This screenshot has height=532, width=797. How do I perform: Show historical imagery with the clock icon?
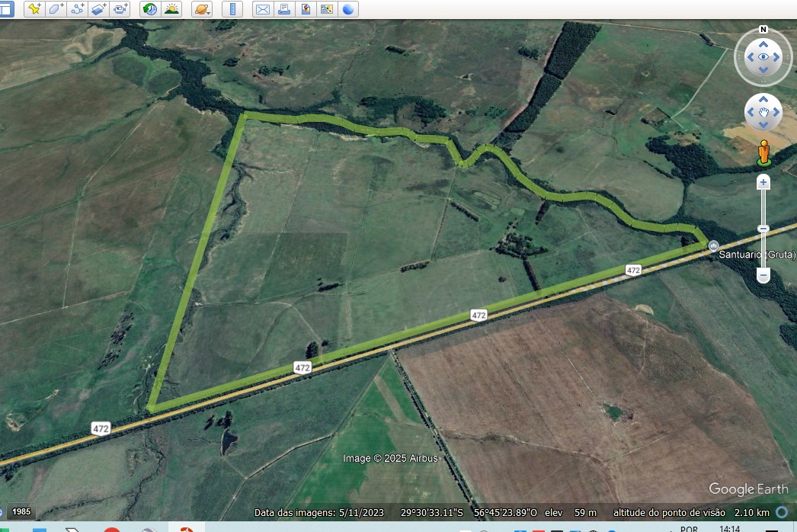tap(150, 8)
